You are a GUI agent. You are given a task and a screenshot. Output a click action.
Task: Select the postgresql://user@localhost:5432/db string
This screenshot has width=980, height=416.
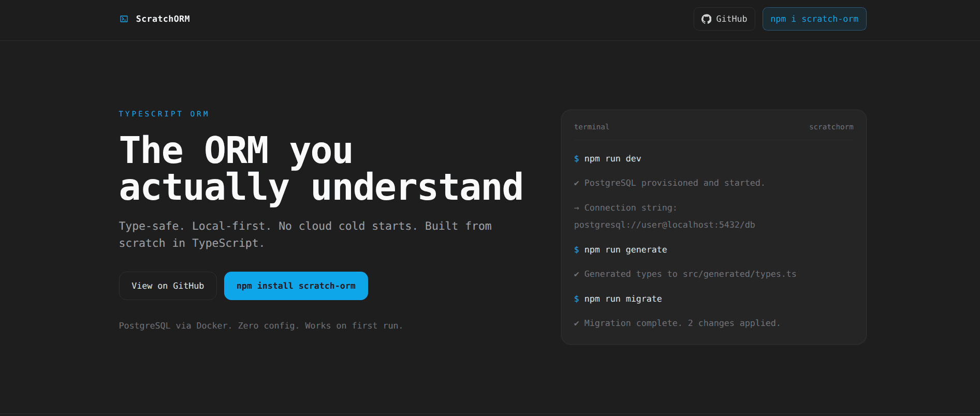pyautogui.click(x=664, y=225)
